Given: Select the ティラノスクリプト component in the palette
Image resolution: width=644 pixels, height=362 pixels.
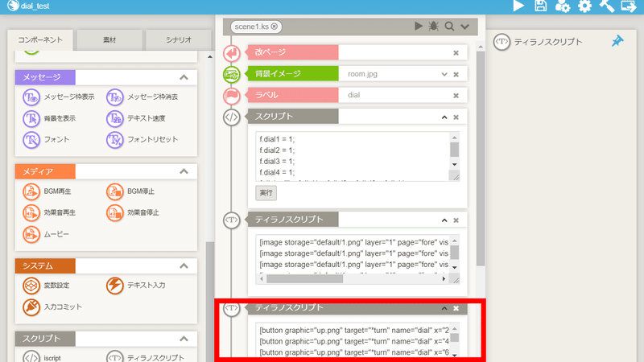Looking at the screenshot, I should click(x=146, y=357).
